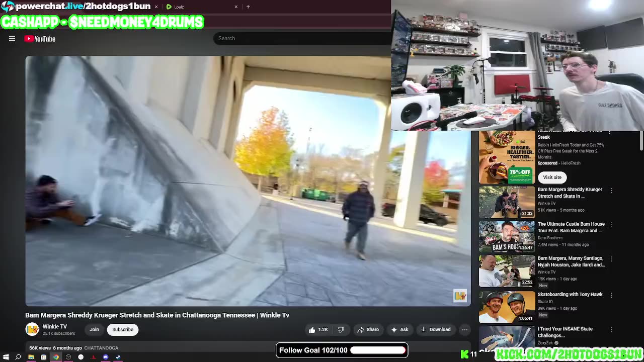Go to the YouTube home logo
The width and height of the screenshot is (644, 362).
pyautogui.click(x=40, y=39)
